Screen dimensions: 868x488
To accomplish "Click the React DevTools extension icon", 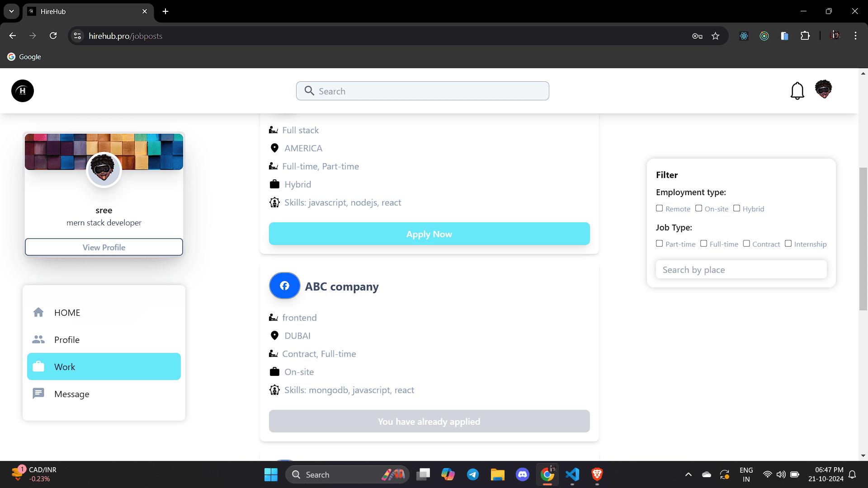I will pyautogui.click(x=744, y=36).
